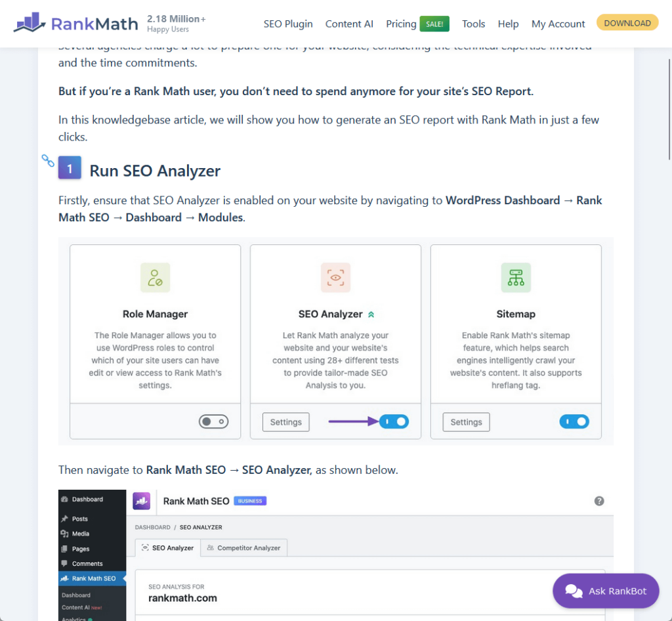Click the RankBot chat bubble icon
The height and width of the screenshot is (621, 672).
[x=574, y=591]
